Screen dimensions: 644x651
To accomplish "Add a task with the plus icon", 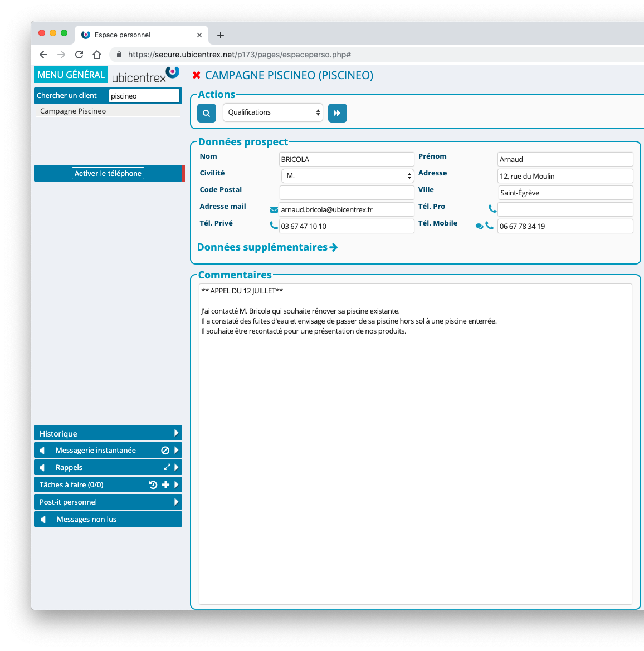I will (x=165, y=485).
